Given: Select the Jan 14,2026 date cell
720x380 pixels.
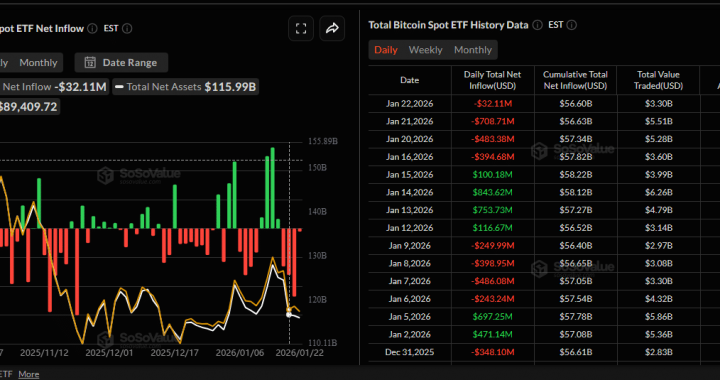Looking at the screenshot, I should tap(410, 192).
